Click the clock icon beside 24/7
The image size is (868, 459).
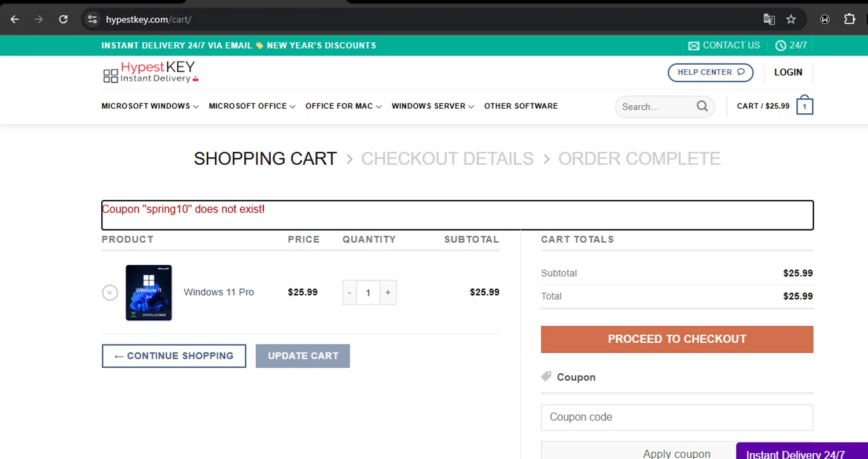781,45
